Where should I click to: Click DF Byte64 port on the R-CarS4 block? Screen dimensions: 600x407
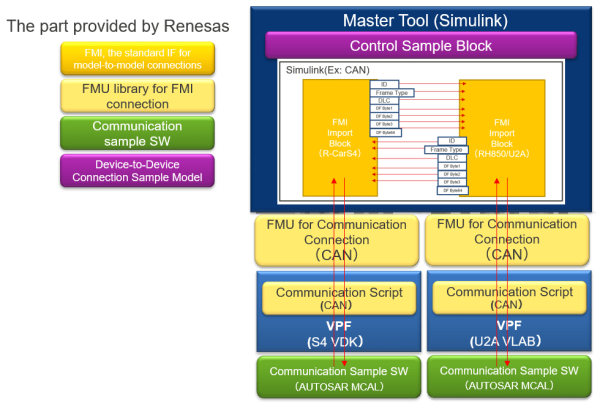click(386, 132)
